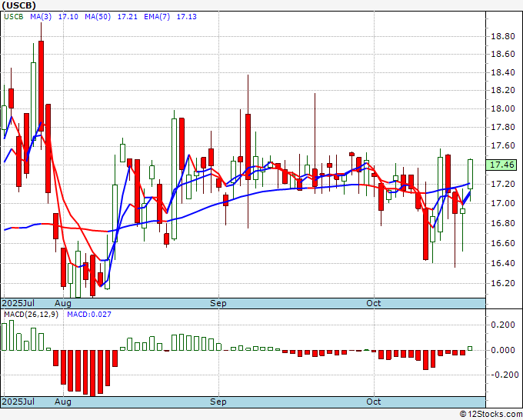Click the 17.20 price axis label
523x420 pixels.
click(503, 184)
